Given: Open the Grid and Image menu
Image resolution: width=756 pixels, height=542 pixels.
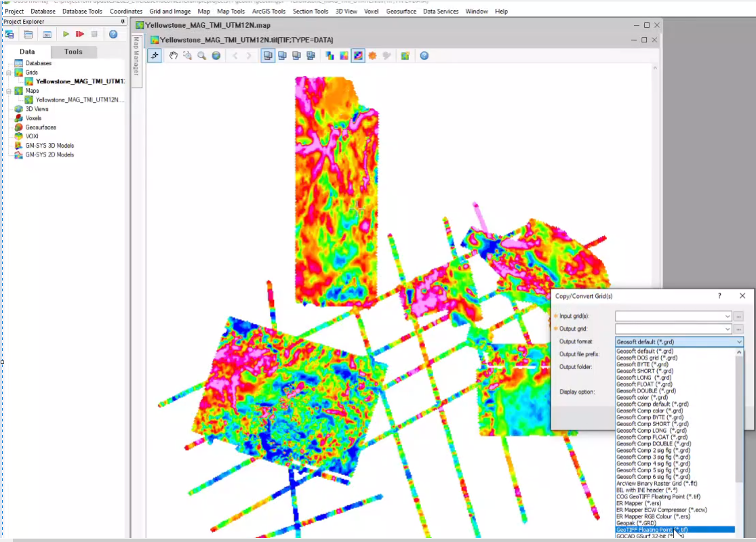Looking at the screenshot, I should click(170, 11).
